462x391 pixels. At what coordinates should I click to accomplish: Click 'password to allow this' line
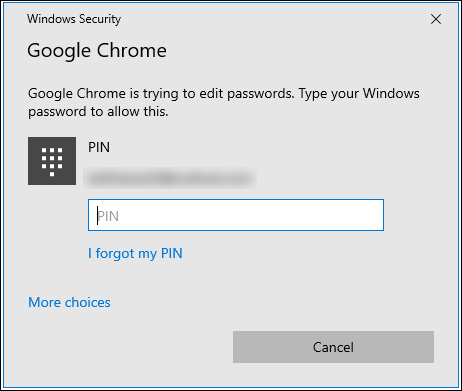98,112
